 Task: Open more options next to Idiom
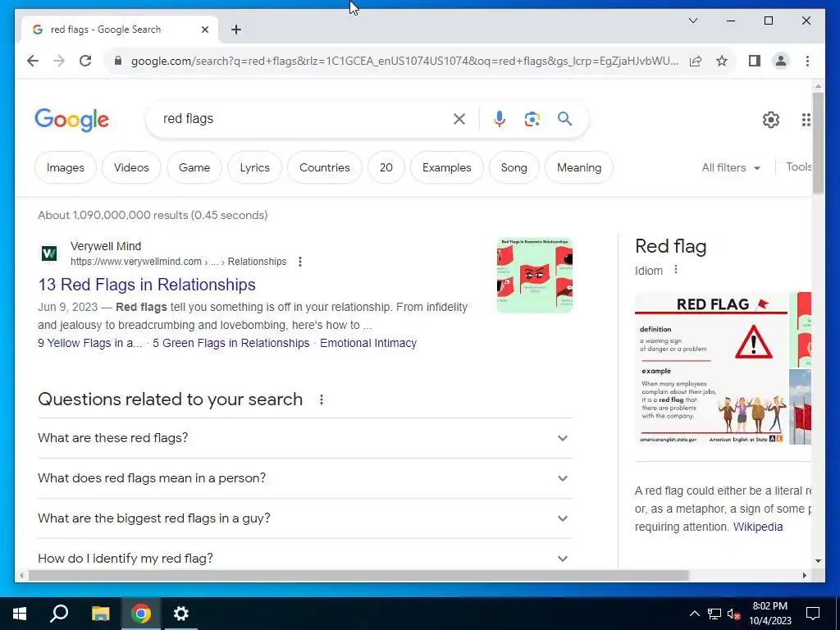(x=676, y=269)
